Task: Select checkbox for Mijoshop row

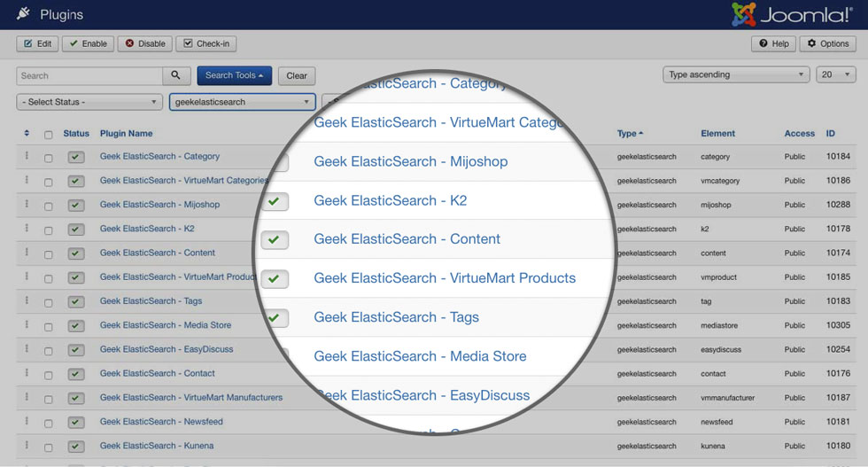Action: tap(49, 206)
